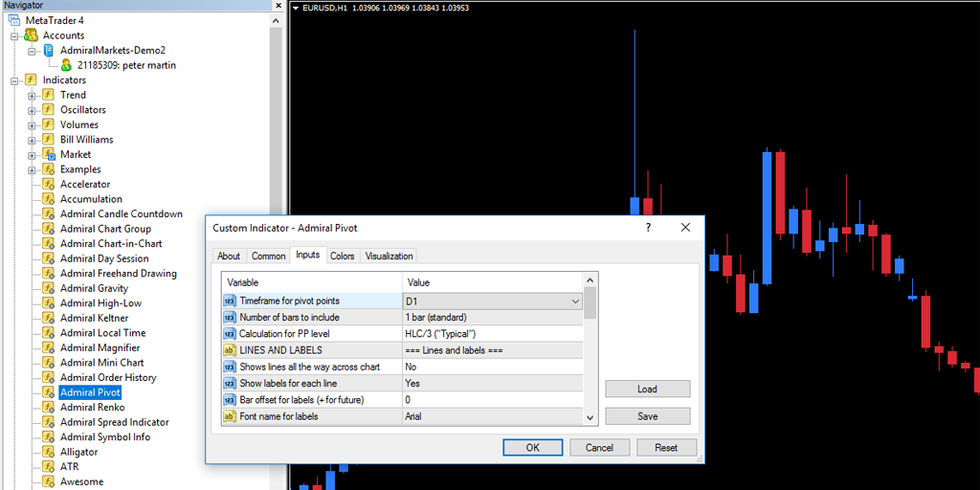Expand the Market folder
This screenshot has height=490, width=980.
pos(32,155)
